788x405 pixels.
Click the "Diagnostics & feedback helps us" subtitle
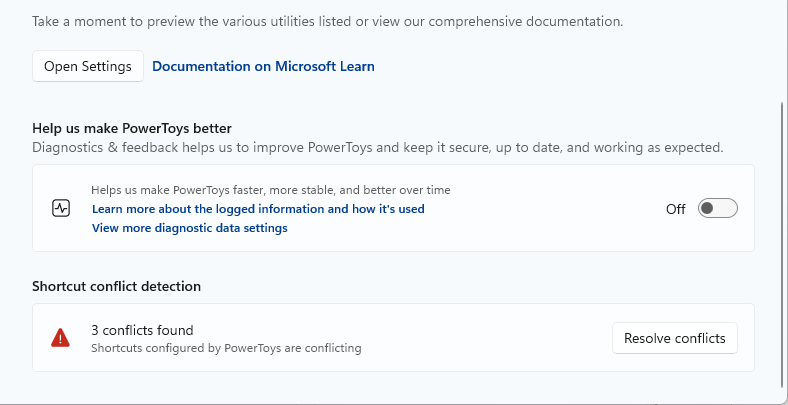click(x=377, y=148)
